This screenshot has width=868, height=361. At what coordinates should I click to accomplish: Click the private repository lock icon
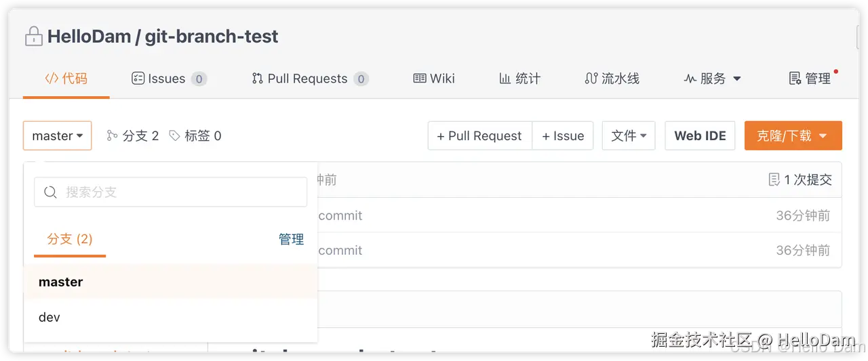[33, 37]
